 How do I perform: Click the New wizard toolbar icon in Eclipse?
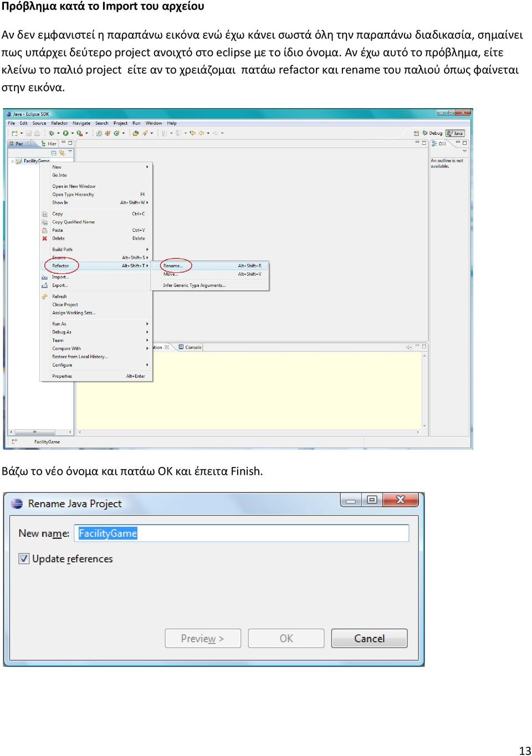15,133
